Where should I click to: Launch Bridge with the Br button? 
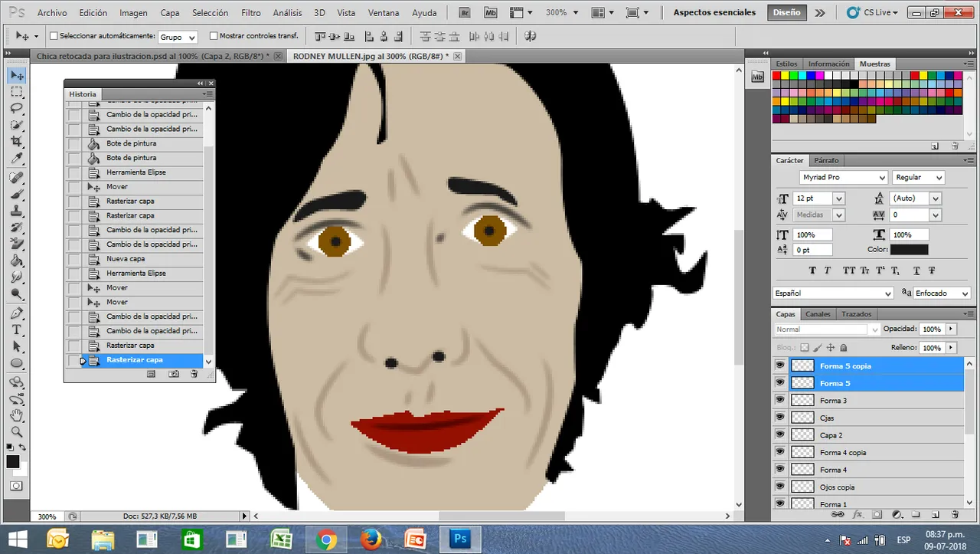click(x=465, y=12)
